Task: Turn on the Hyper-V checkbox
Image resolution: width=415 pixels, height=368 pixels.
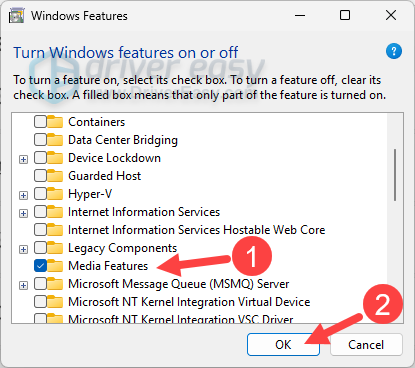Action: tap(40, 194)
